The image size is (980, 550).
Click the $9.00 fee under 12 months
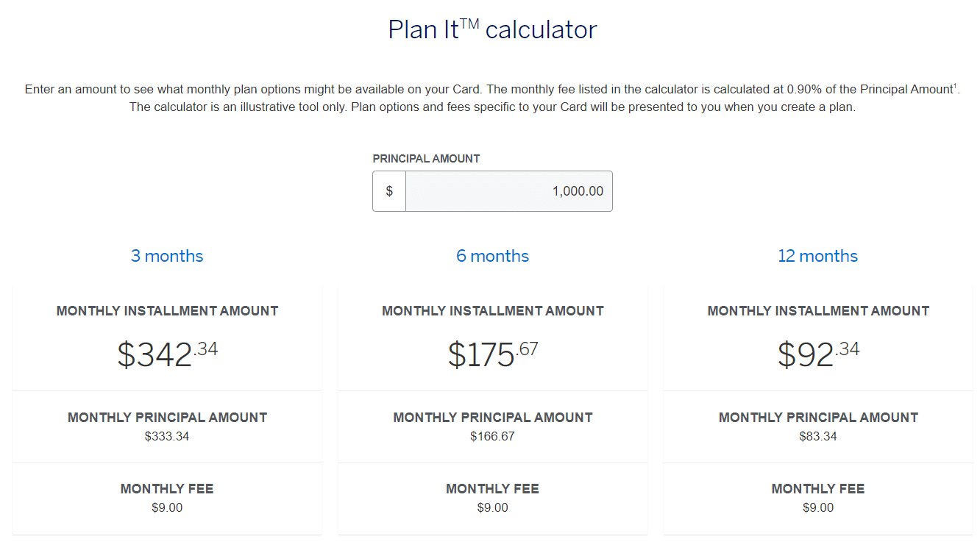click(817, 507)
